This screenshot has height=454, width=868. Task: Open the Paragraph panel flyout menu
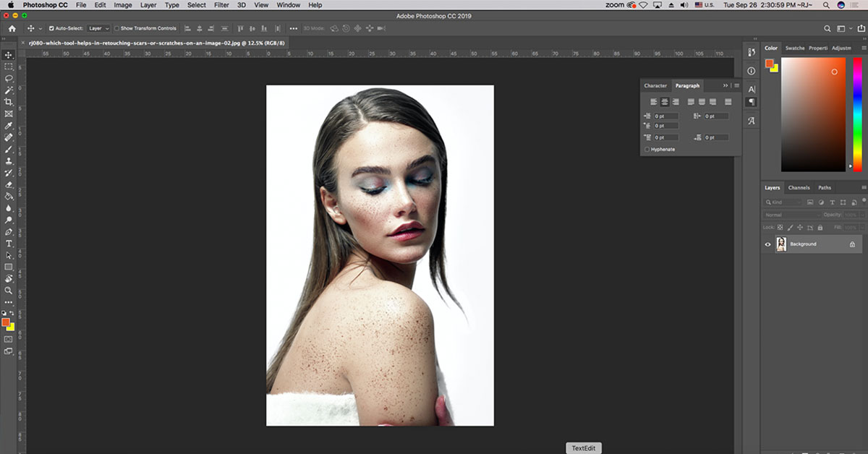click(x=737, y=85)
